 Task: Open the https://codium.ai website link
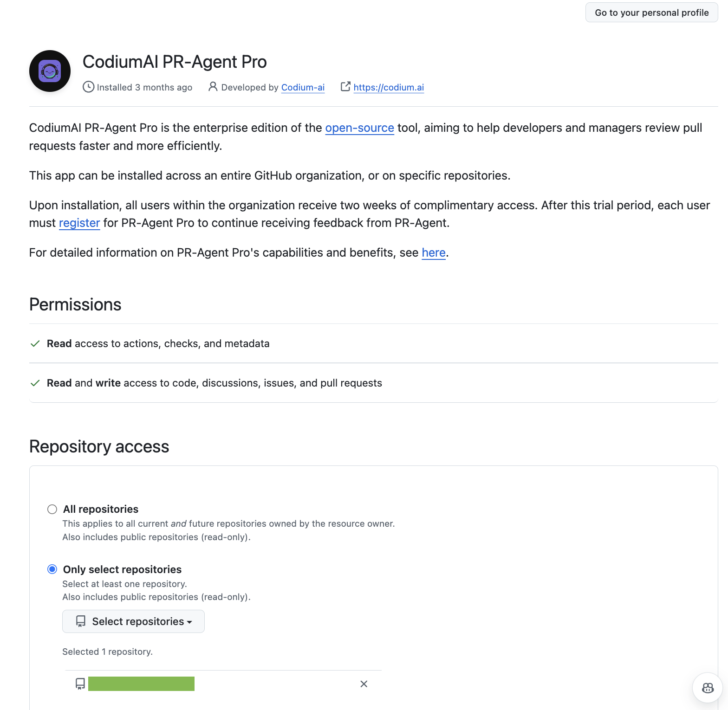(389, 87)
